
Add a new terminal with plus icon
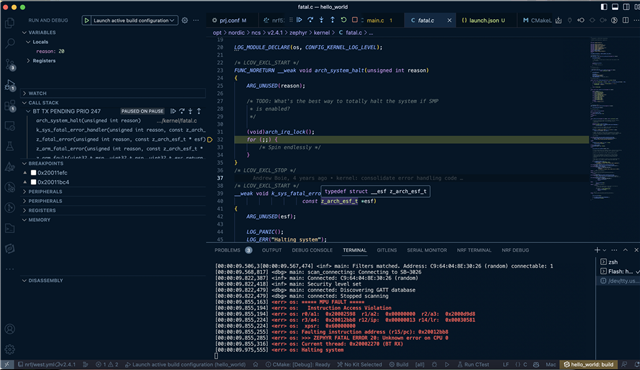(x=597, y=250)
